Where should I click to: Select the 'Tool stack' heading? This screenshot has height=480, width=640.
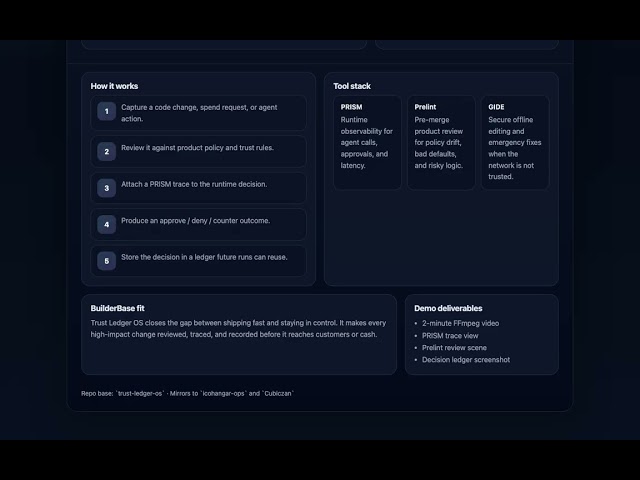[x=352, y=86]
